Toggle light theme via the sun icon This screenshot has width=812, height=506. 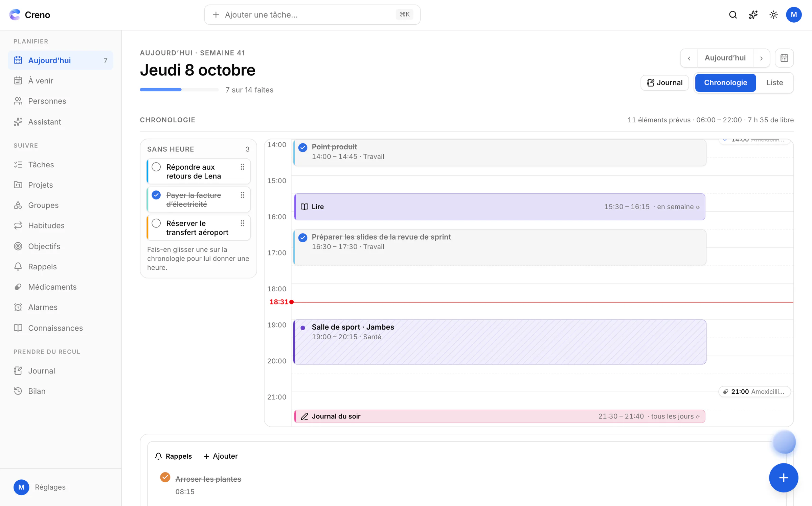point(773,15)
